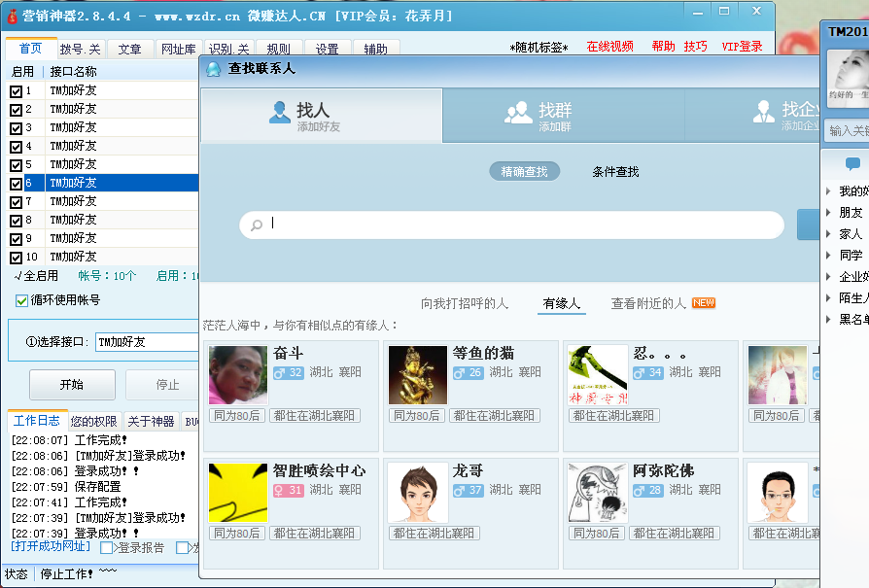The image size is (869, 588).
Task: Toggle the 循环使用帐号 checkbox
Action: pos(22,300)
